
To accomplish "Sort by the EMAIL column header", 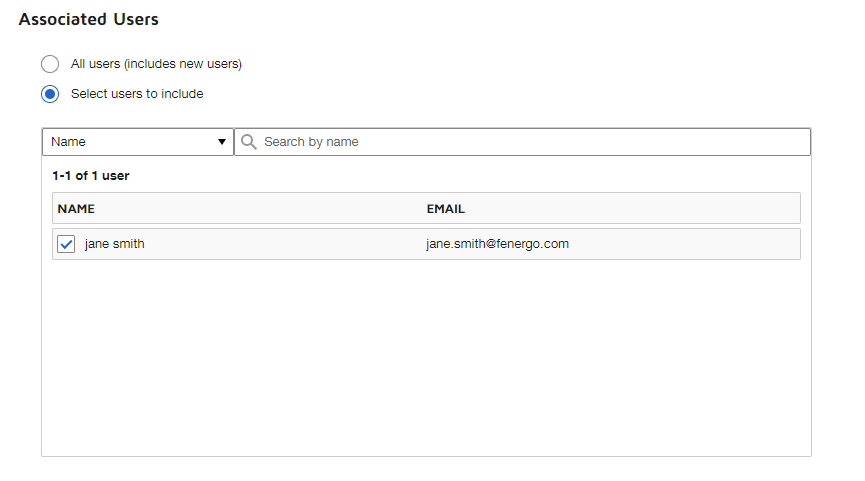I will coord(445,209).
